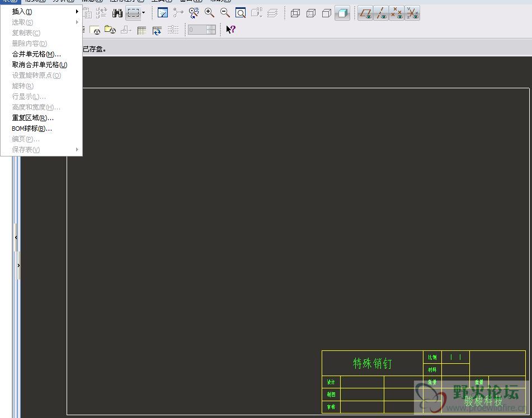Open 重复区域(R)... menu entry
The height and width of the screenshot is (418, 532).
tap(41, 118)
